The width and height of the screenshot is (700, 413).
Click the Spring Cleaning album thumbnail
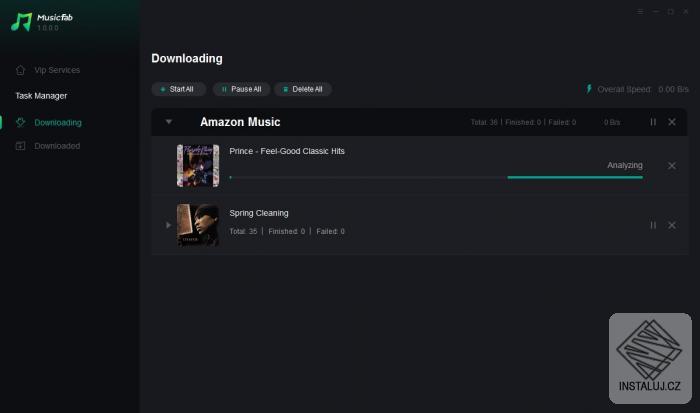[x=198, y=225]
